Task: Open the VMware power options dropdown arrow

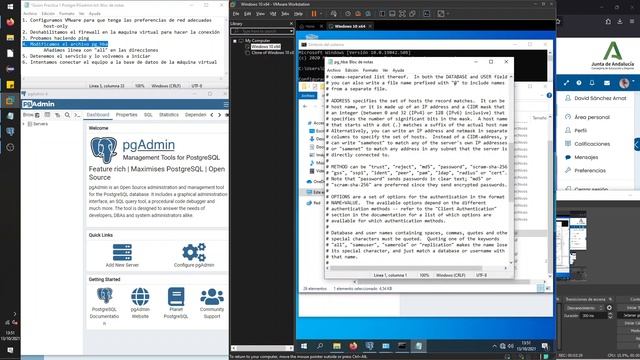Action: (x=321, y=13)
